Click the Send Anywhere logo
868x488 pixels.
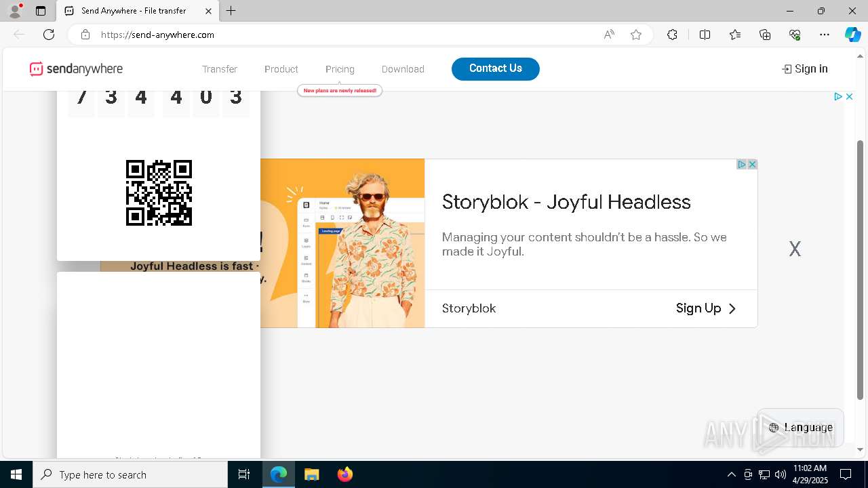click(x=76, y=69)
